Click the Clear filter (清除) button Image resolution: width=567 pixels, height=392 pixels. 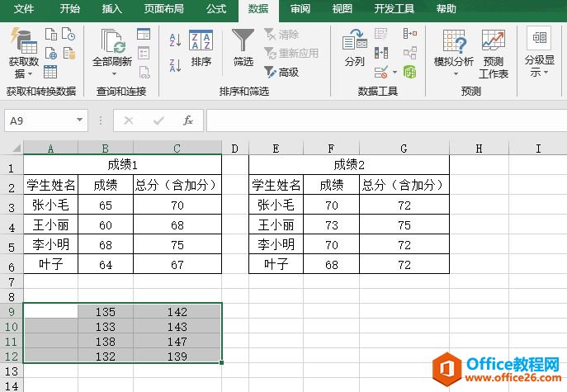click(x=281, y=35)
